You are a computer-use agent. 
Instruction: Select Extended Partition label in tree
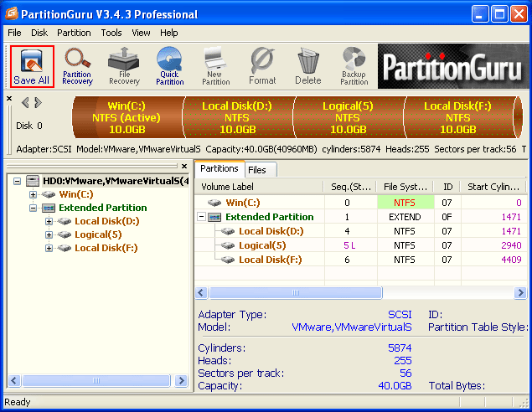103,208
